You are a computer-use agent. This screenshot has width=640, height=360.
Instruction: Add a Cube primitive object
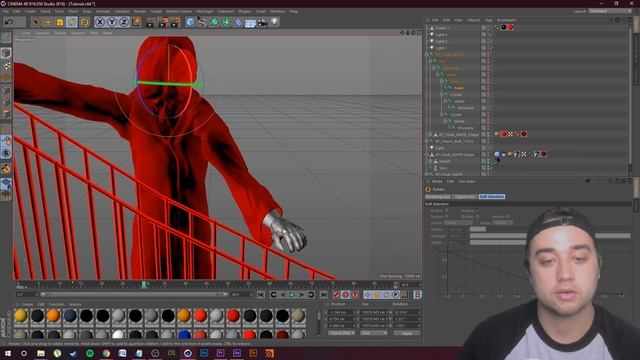click(190, 22)
